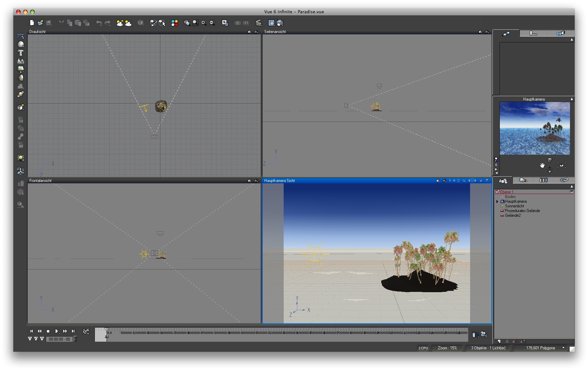Add a light with the bulb tool

[x=21, y=158]
